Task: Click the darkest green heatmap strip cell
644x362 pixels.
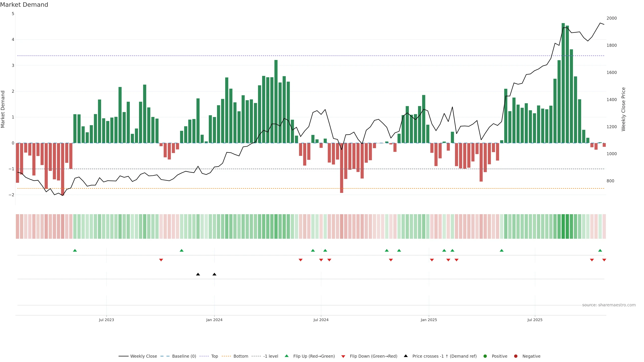Action: pyautogui.click(x=563, y=226)
